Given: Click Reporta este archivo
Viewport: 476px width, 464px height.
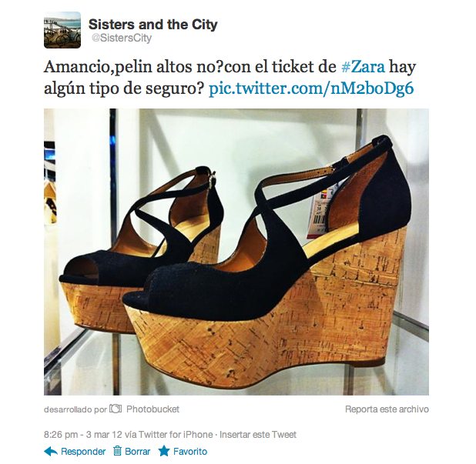Looking at the screenshot, I should (387, 409).
